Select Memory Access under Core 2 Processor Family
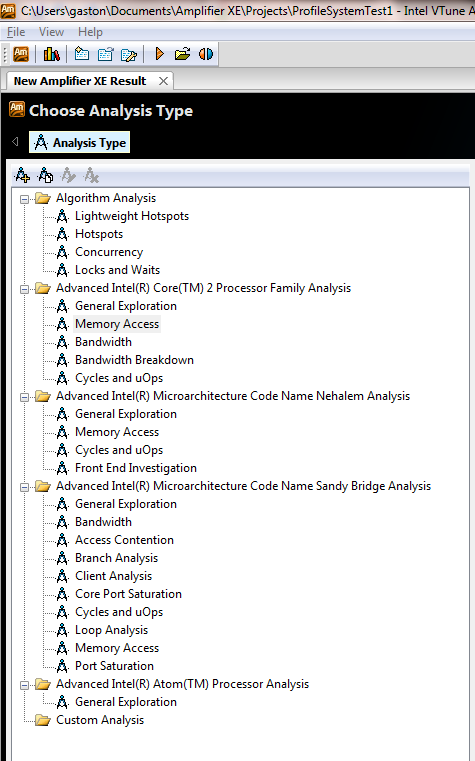Viewport: 475px width, 761px height. 117,324
